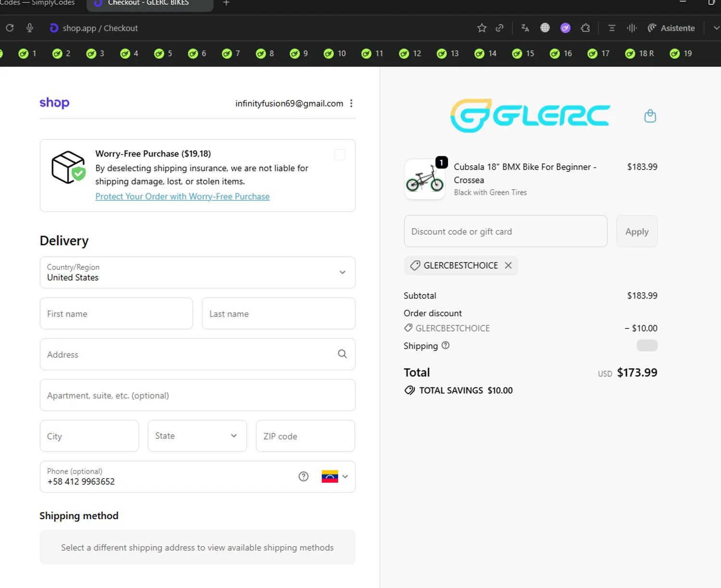Select coupon bookmark 10
This screenshot has height=588, width=721.
pos(335,53)
